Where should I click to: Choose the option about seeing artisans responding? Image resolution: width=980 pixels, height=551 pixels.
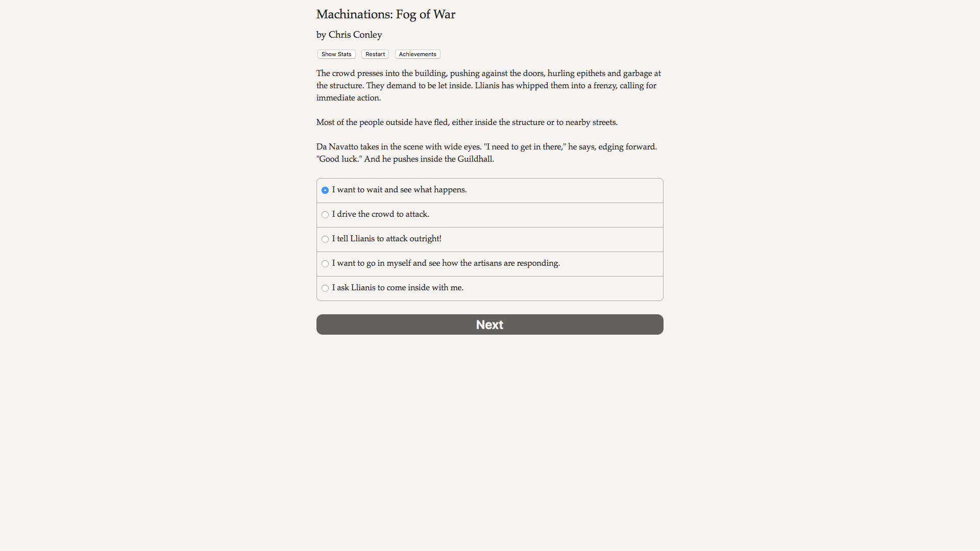coord(446,263)
